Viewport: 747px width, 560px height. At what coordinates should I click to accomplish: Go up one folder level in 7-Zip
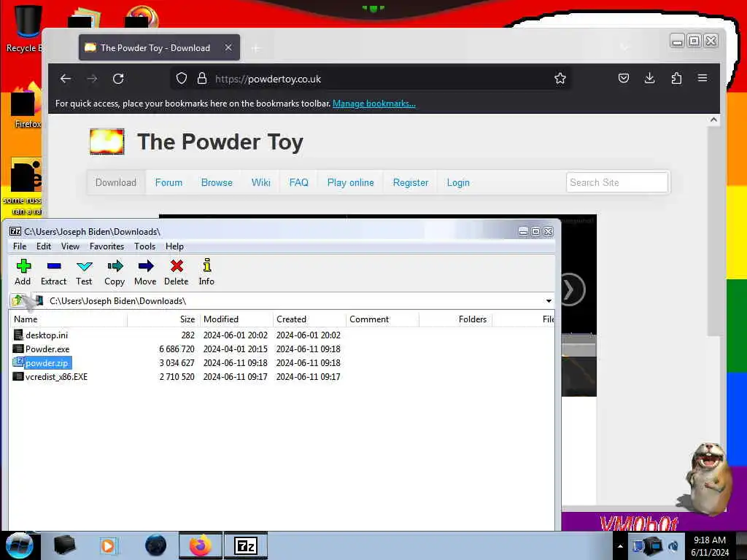[18, 300]
